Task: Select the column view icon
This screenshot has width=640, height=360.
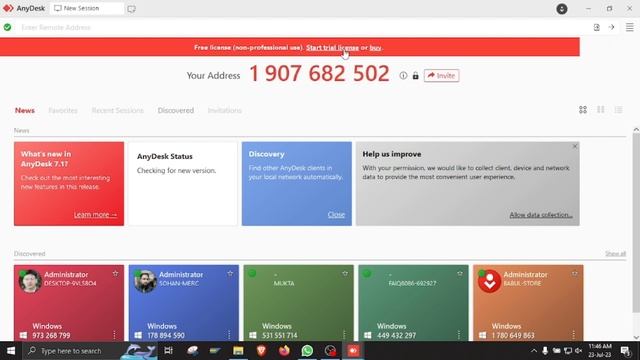Action: point(601,110)
